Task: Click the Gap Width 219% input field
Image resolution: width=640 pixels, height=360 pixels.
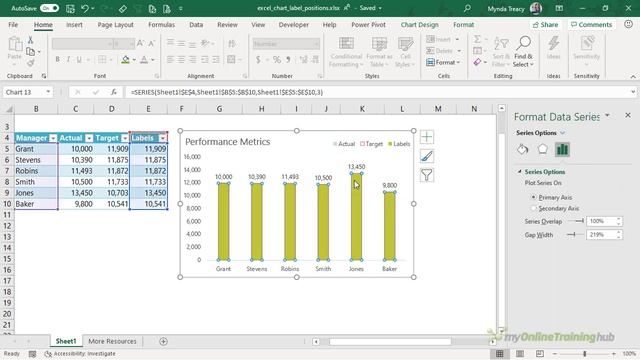Action: (601, 235)
